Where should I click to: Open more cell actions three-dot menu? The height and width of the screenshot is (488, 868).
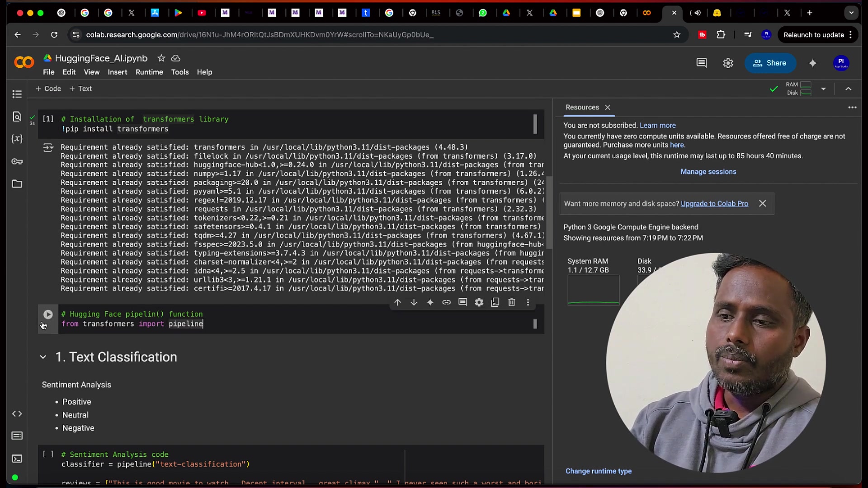pyautogui.click(x=528, y=302)
